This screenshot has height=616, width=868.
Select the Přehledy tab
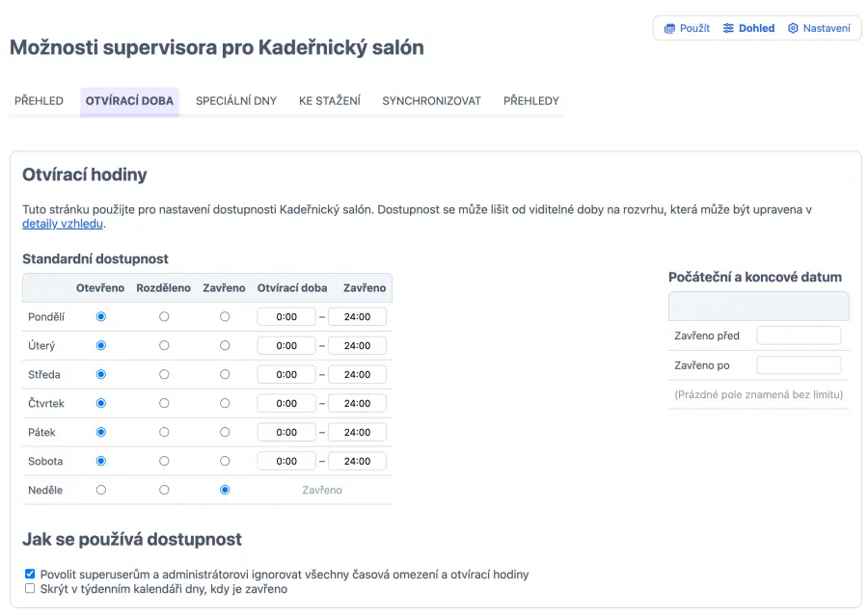tap(530, 101)
